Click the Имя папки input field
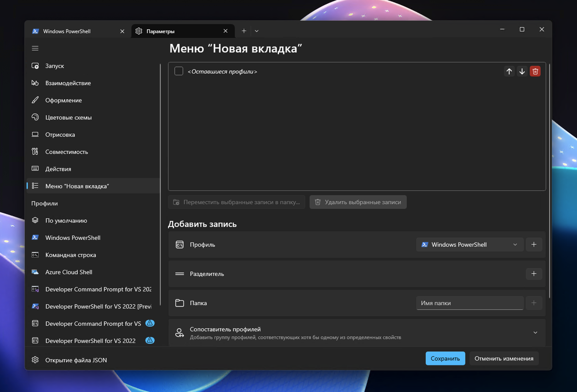577x392 pixels. pos(470,303)
